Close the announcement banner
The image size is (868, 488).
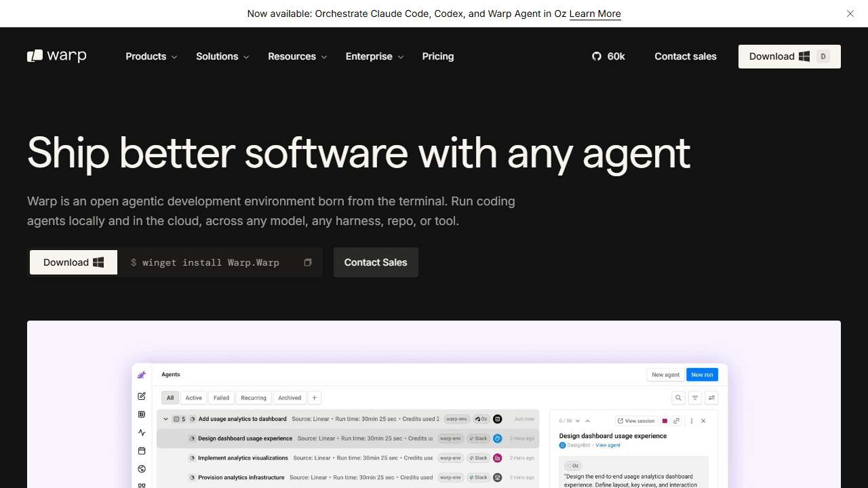[x=850, y=14]
